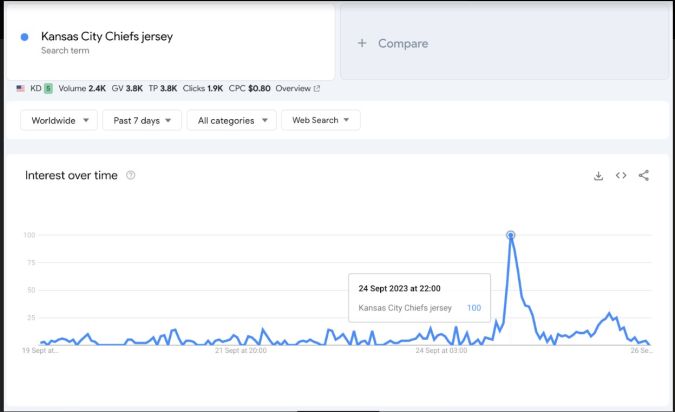Click the US flag icon next to KD
This screenshot has width=675, height=412.
[20, 88]
